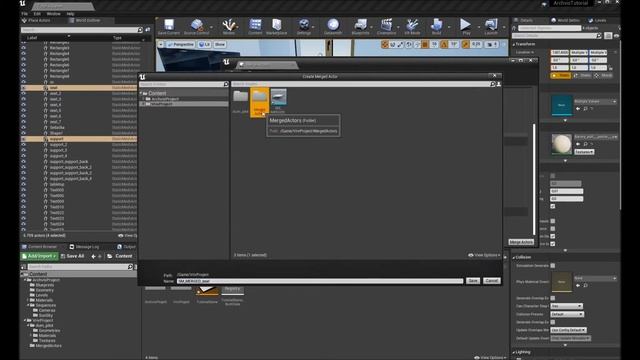Image resolution: width=640 pixels, height=360 pixels.
Task: Click the Save All disk icon in Content Browser
Action: click(x=63, y=256)
